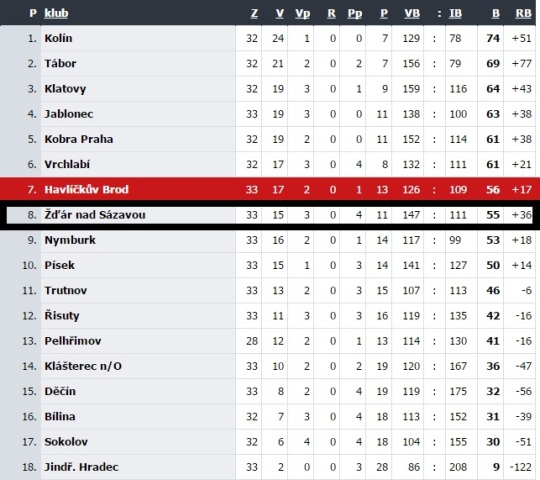The height and width of the screenshot is (480, 540).
Task: Click the Pelhřimov club name
Action: [73, 341]
